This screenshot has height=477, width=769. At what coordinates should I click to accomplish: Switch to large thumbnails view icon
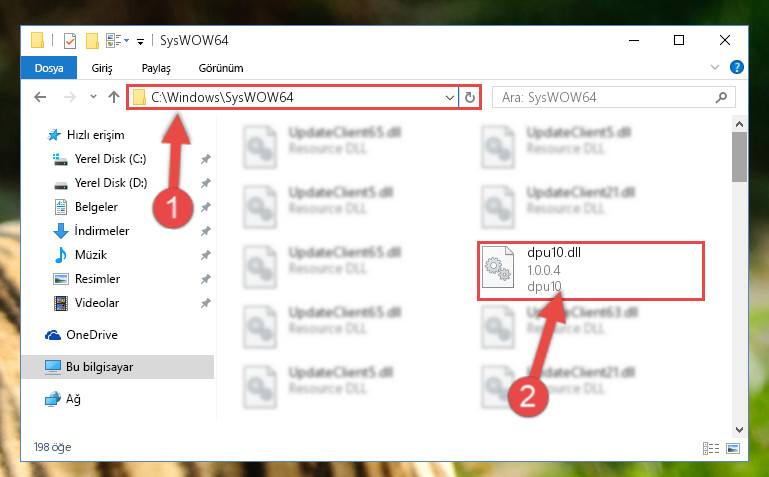(x=733, y=448)
